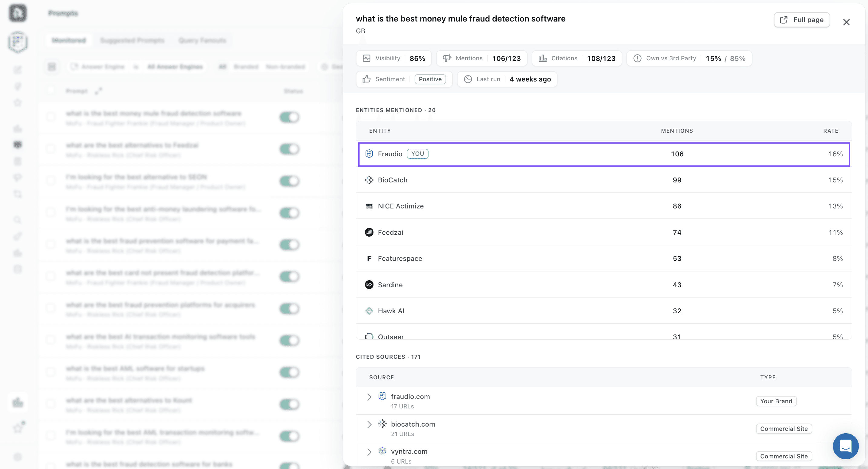Screen dimensions: 868x469
Task: Click the Positive sentiment badge
Action: pos(430,79)
